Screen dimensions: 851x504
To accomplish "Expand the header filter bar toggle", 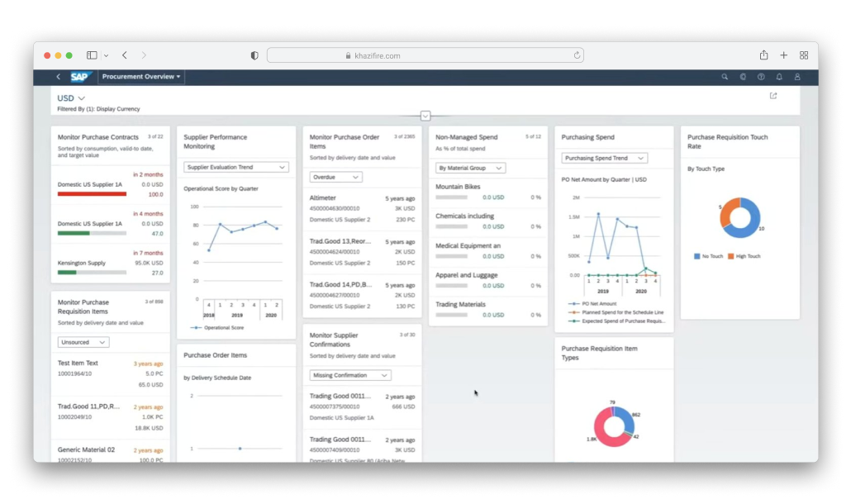I will point(425,116).
